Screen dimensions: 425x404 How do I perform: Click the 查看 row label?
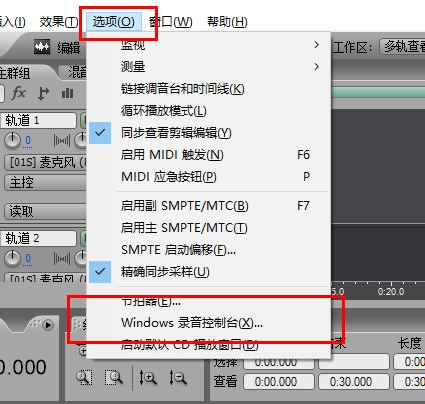(225, 381)
